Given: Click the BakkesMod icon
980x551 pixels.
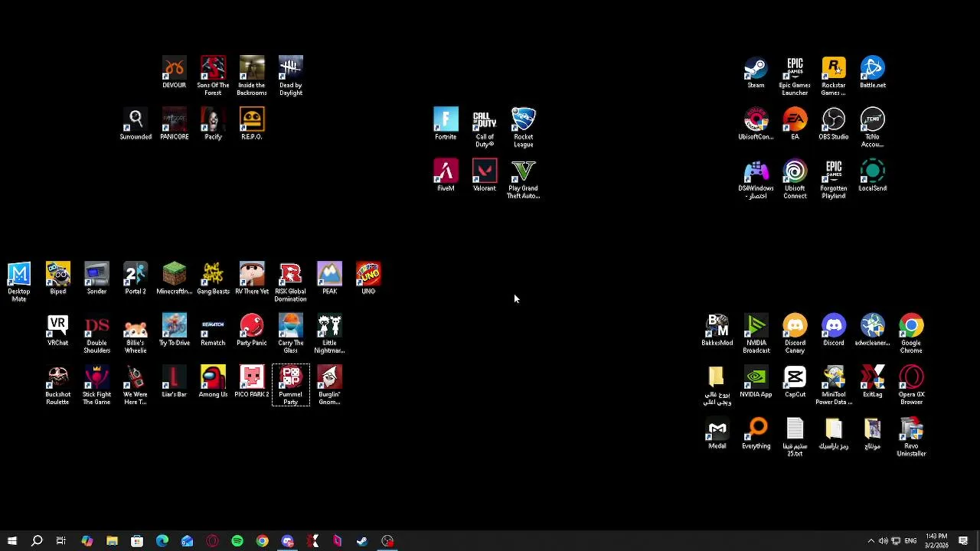Looking at the screenshot, I should (x=717, y=330).
